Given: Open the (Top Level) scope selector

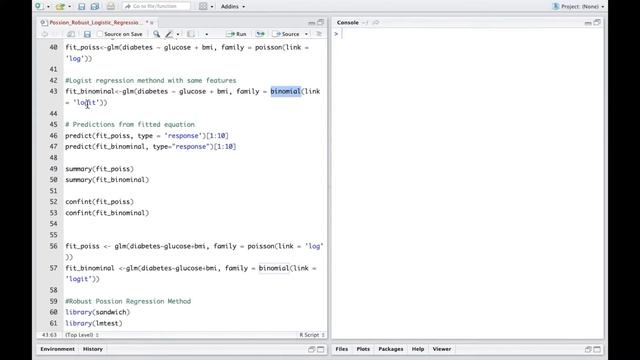Looking at the screenshot, I should (82, 335).
